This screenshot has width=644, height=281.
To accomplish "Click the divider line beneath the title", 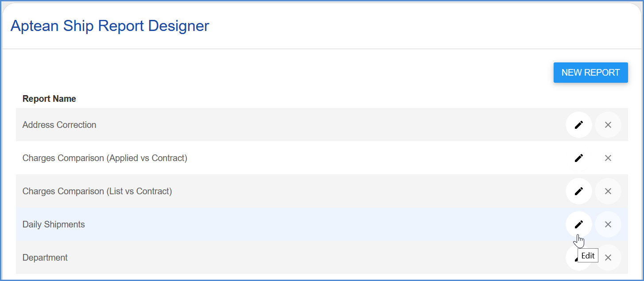I will (322, 49).
